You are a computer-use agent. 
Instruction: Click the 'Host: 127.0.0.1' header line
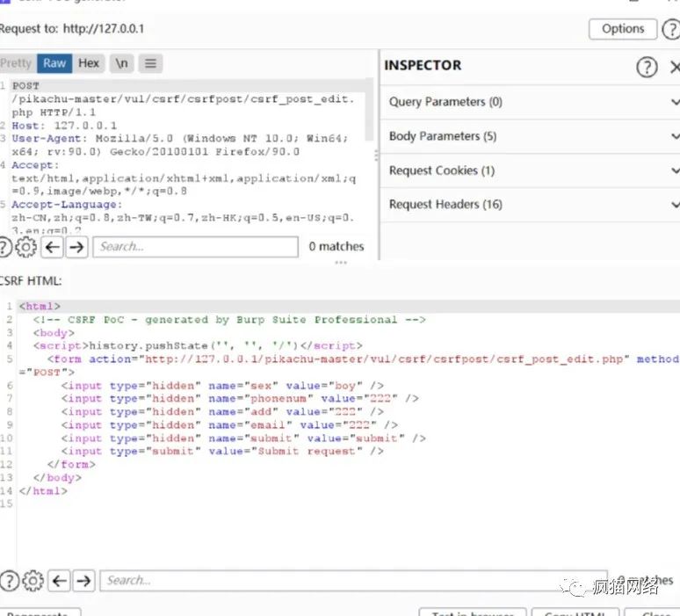(x=64, y=126)
